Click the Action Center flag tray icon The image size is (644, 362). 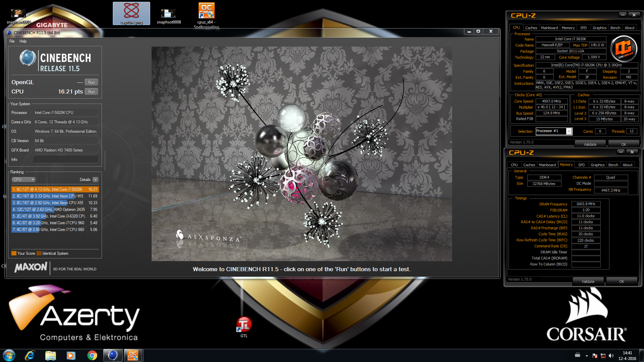tap(595, 356)
